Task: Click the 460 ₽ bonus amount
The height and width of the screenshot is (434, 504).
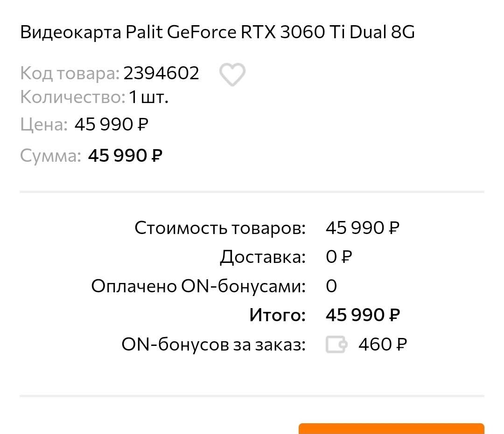Action: click(x=383, y=344)
